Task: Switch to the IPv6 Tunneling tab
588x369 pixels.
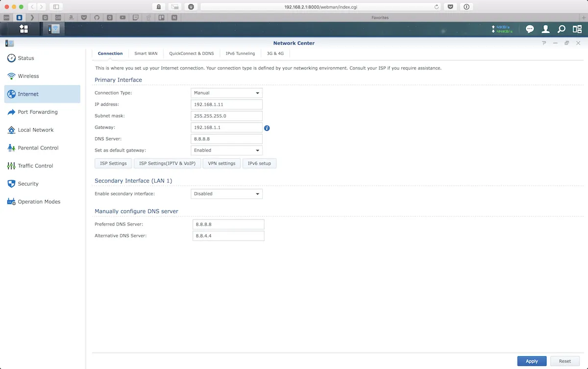Action: point(240,53)
